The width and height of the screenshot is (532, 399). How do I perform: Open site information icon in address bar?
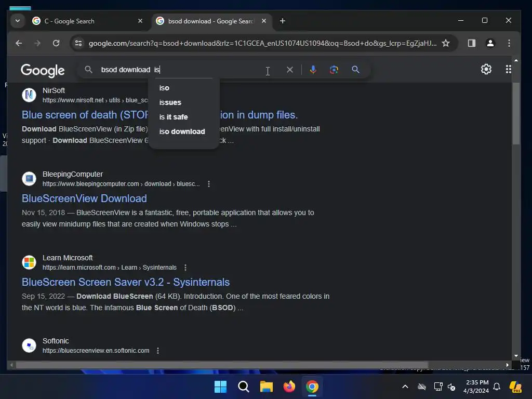[78, 43]
